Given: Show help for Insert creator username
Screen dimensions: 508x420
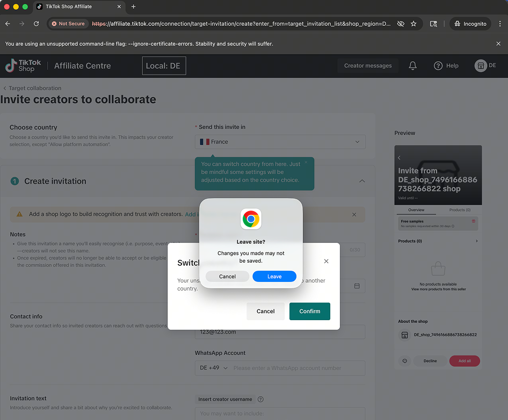Looking at the screenshot, I should pos(260,399).
